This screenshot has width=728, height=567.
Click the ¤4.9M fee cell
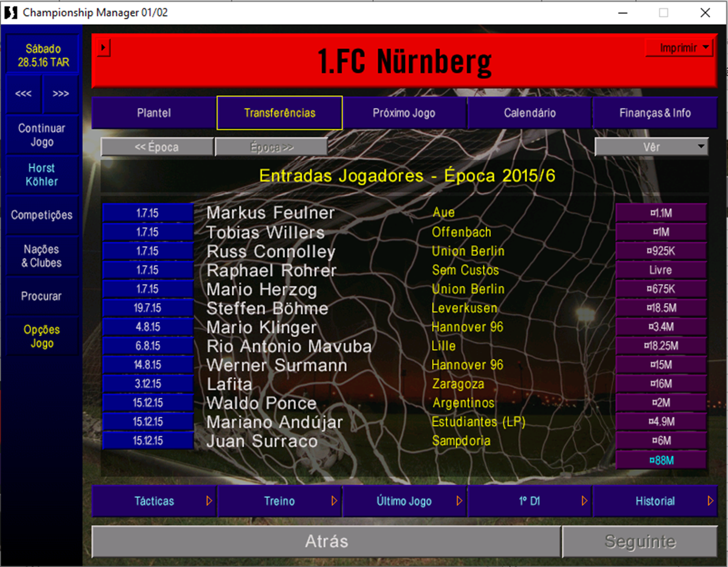661,422
